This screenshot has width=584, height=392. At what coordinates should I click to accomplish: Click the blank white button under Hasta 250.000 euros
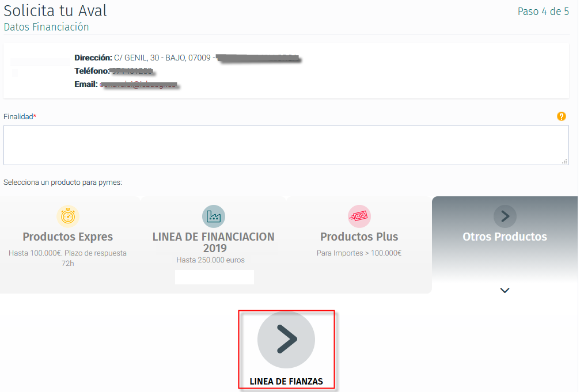pyautogui.click(x=214, y=277)
